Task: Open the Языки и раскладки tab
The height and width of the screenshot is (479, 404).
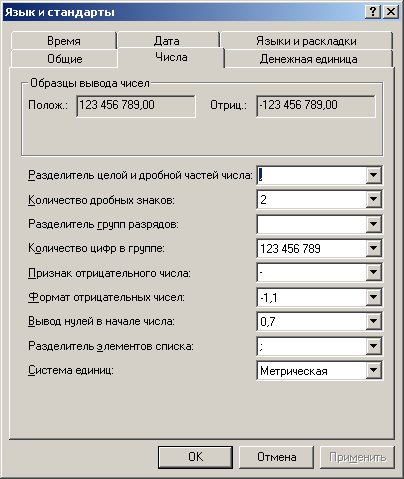Action: pos(306,41)
